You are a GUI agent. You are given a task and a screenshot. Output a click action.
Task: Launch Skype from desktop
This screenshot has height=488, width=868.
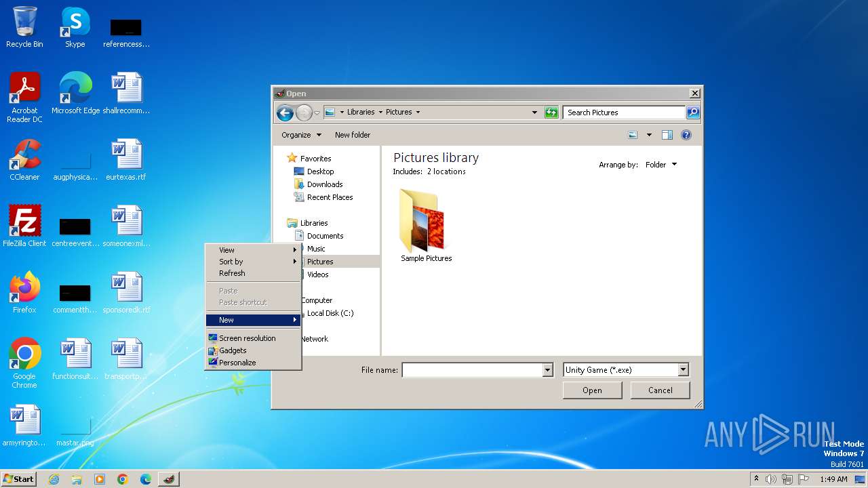[x=75, y=27]
